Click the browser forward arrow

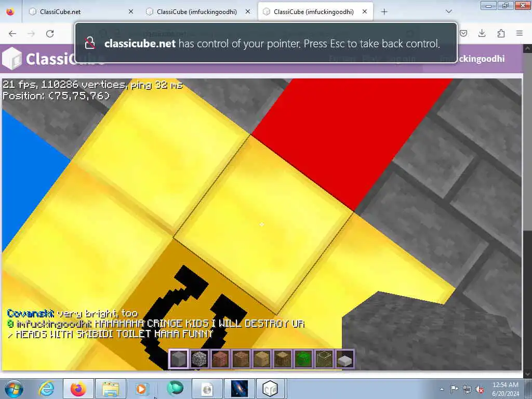point(31,33)
